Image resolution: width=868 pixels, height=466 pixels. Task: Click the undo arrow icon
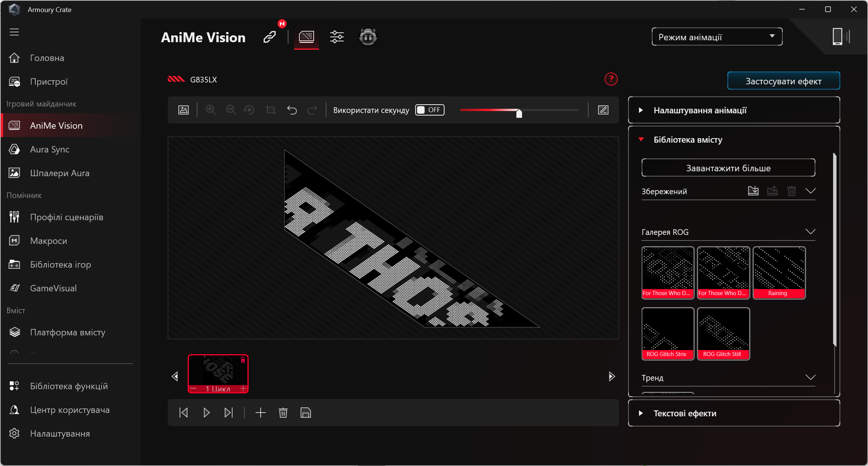coord(292,110)
